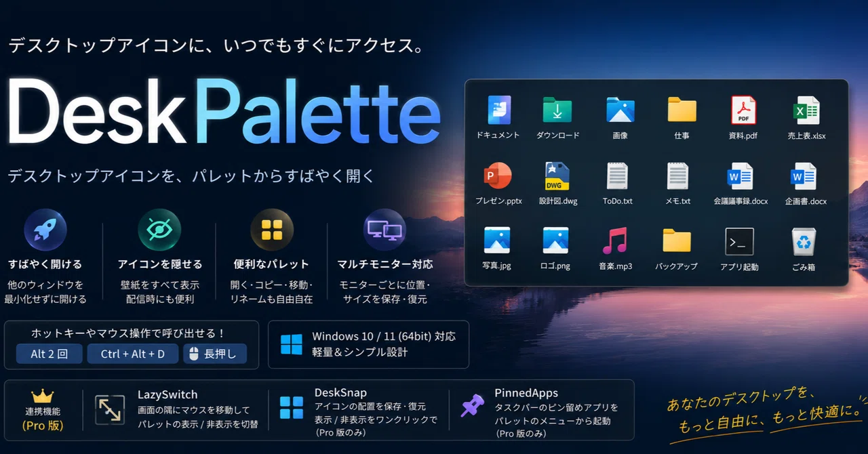Click the 長押し mouse badge
Viewport: 868px width, 454px height.
(215, 354)
